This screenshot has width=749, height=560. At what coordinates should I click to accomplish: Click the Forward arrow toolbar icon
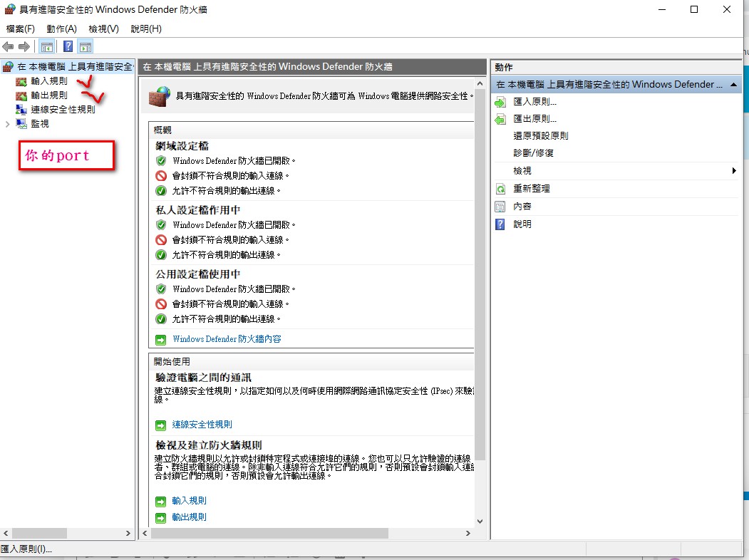[24, 47]
